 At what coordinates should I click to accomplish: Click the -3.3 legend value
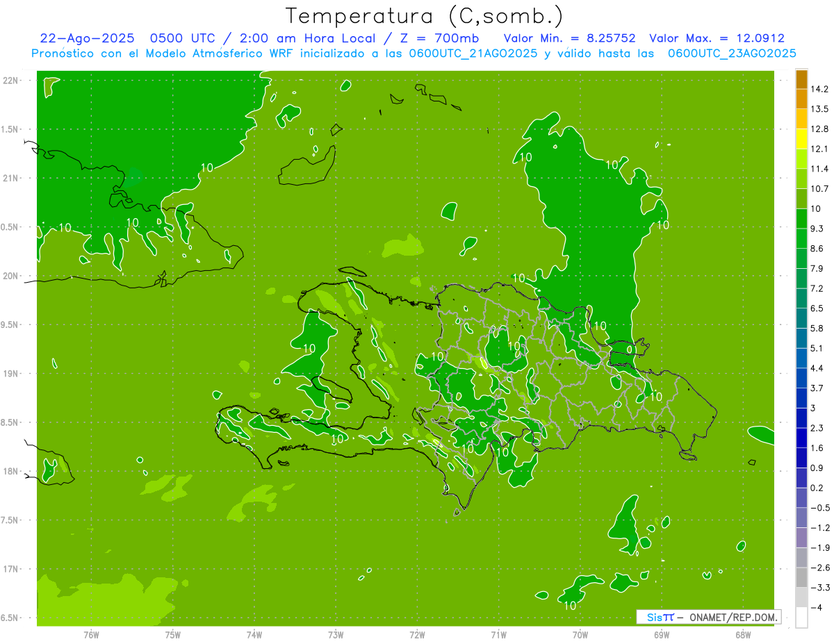[819, 588]
